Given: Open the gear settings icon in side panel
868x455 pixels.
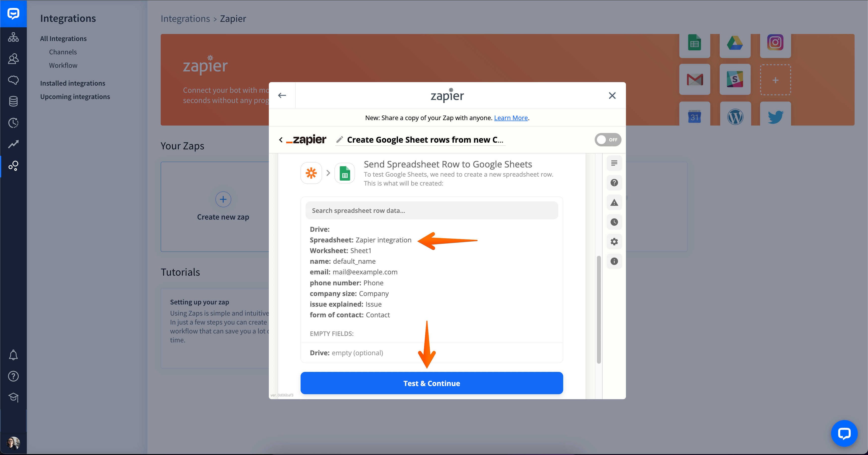Looking at the screenshot, I should (614, 242).
